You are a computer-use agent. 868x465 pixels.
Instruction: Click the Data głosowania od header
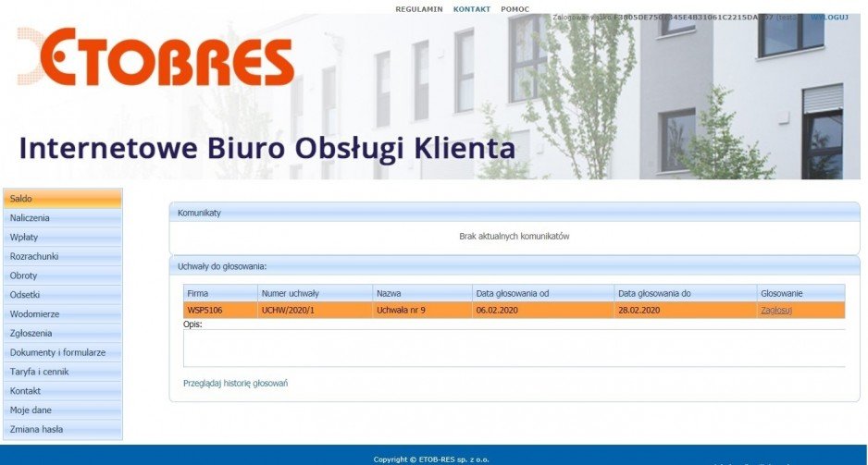pyautogui.click(x=543, y=293)
